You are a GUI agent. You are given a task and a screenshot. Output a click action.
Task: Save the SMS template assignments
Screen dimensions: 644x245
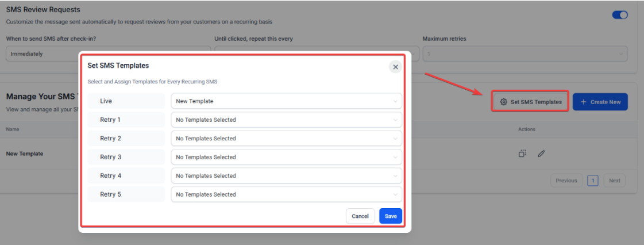click(x=391, y=216)
